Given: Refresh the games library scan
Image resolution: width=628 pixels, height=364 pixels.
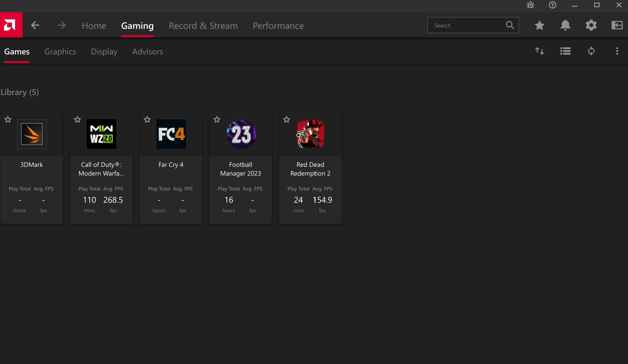Looking at the screenshot, I should click(591, 51).
